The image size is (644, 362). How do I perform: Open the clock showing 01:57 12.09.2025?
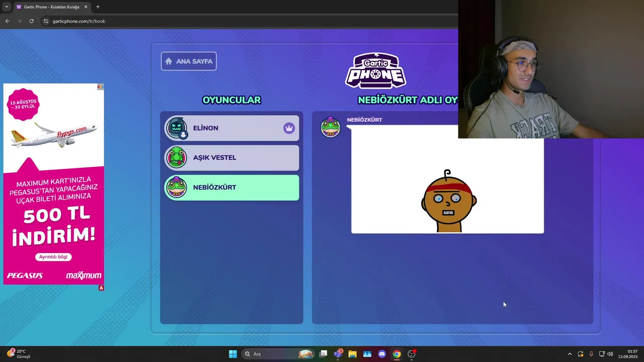coord(628,354)
